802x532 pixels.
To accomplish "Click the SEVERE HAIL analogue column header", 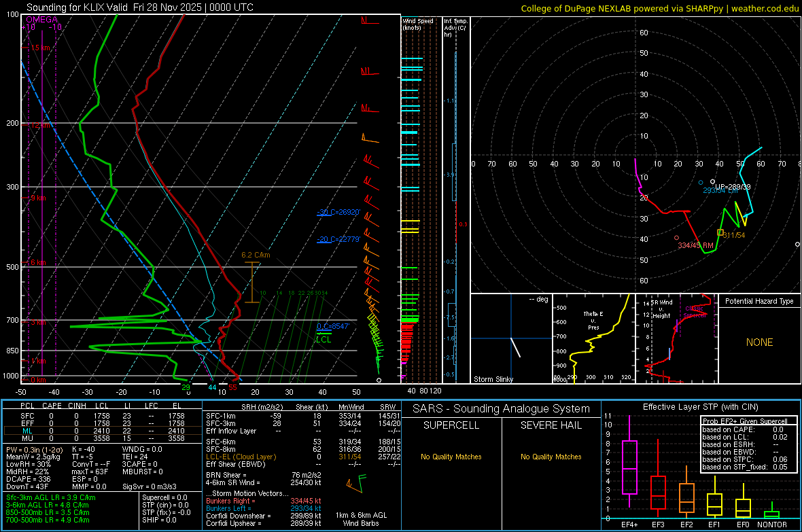I will (x=551, y=425).
